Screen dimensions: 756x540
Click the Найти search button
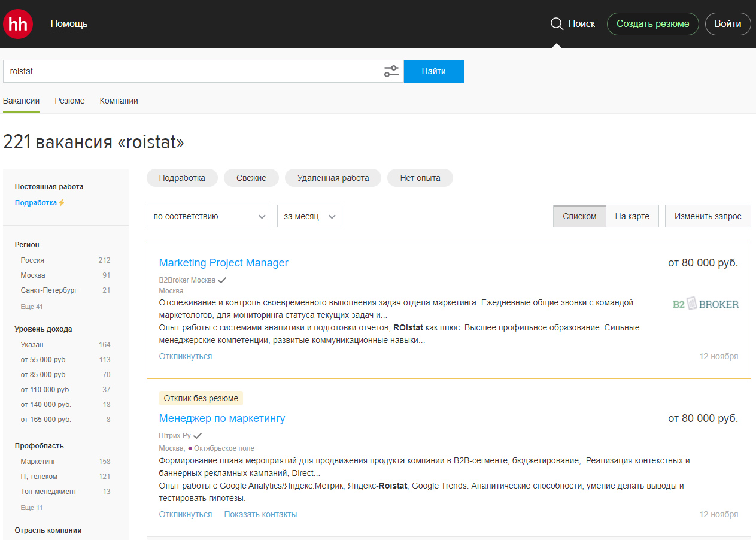(433, 71)
